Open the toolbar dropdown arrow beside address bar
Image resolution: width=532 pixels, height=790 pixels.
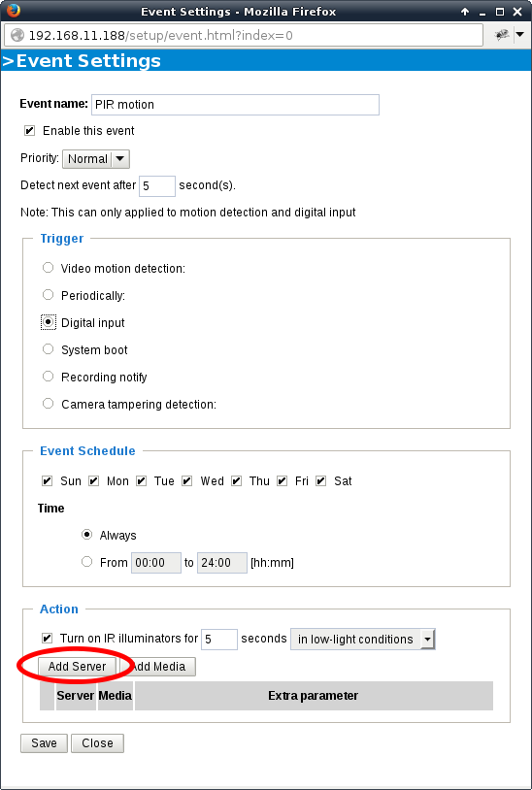pyautogui.click(x=520, y=35)
